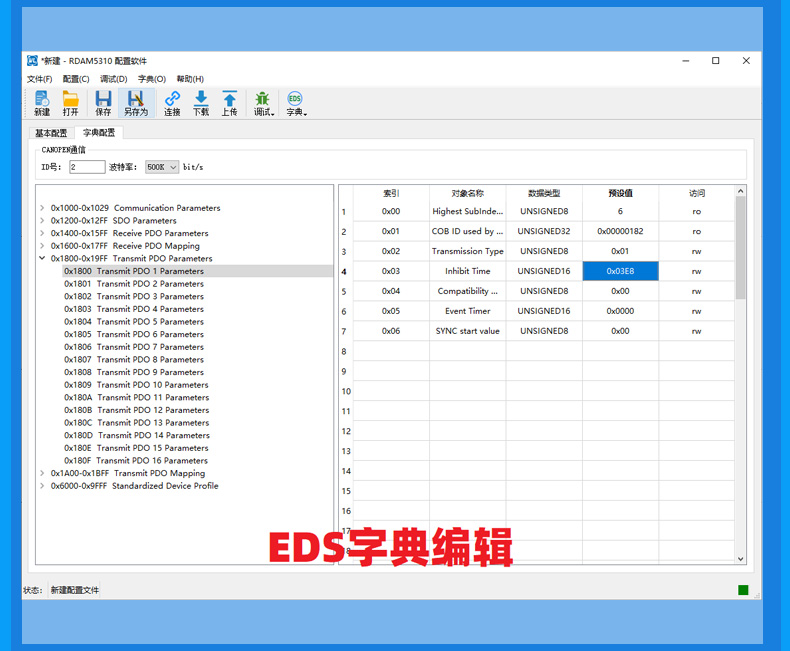Expand 0x1000-0x1029 Communication Parameters node
Screen dimensions: 790x651
click(42, 208)
